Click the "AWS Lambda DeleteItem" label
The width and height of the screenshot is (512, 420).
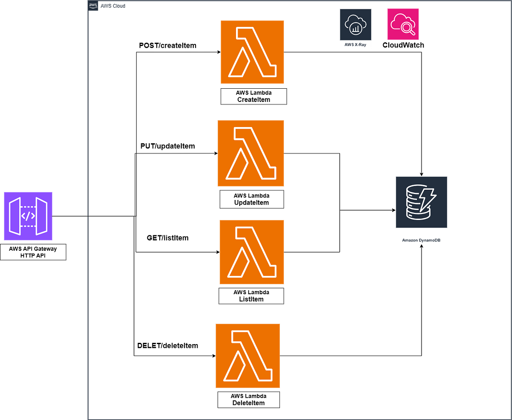pyautogui.click(x=248, y=400)
